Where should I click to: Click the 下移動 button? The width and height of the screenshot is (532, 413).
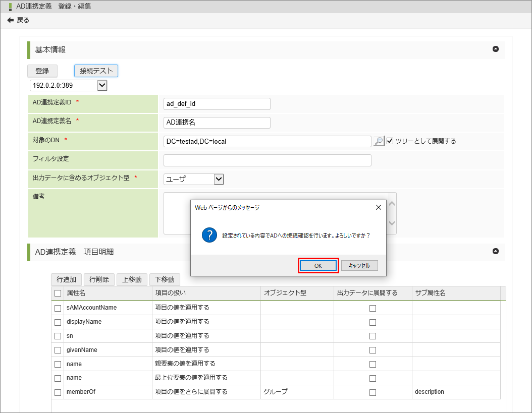tap(165, 279)
